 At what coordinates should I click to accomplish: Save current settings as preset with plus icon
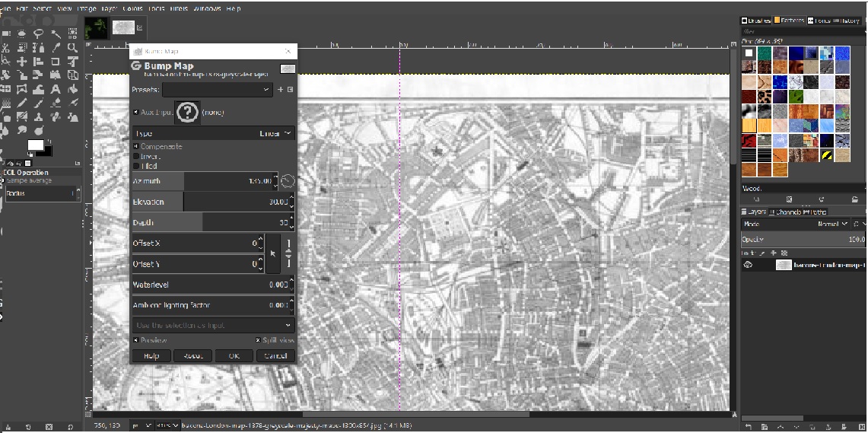(280, 90)
